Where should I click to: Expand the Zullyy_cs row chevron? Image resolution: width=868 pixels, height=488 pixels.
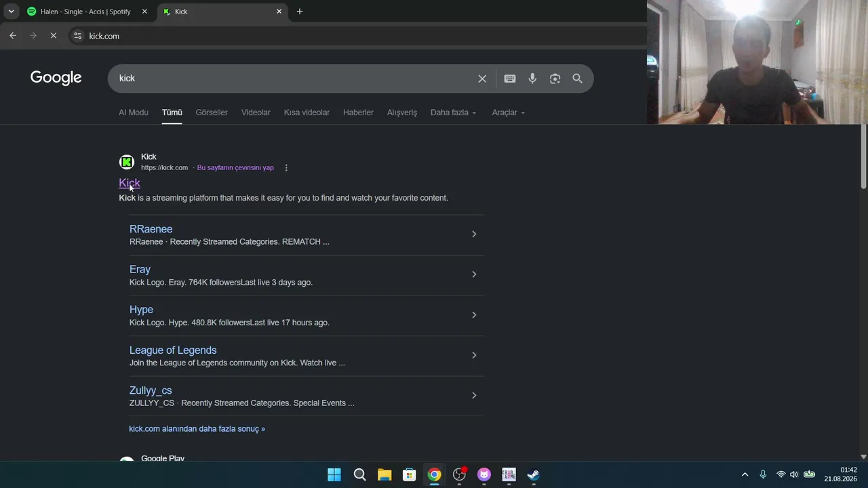click(x=474, y=396)
